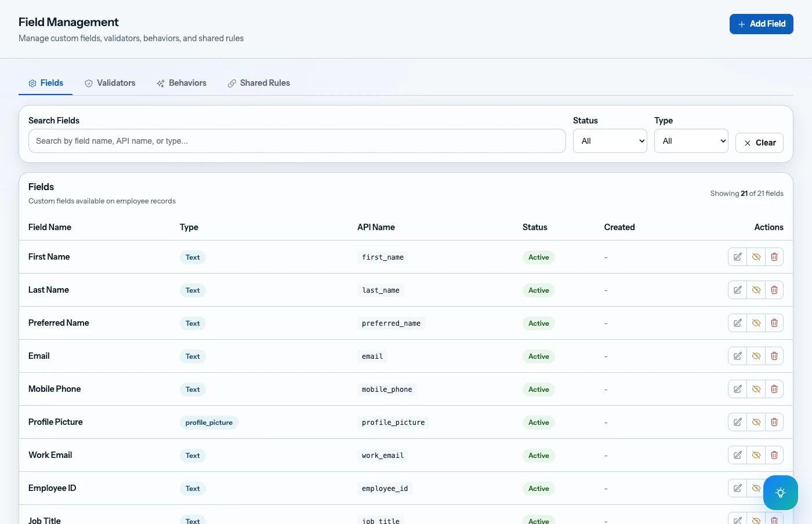
Task: Open the Behaviors tab
Action: [182, 83]
